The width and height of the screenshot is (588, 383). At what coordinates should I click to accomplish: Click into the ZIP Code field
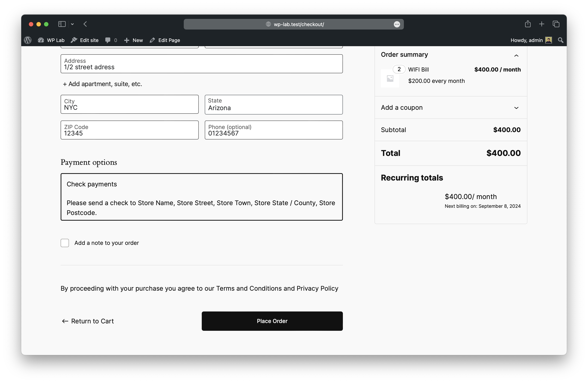pos(129,130)
